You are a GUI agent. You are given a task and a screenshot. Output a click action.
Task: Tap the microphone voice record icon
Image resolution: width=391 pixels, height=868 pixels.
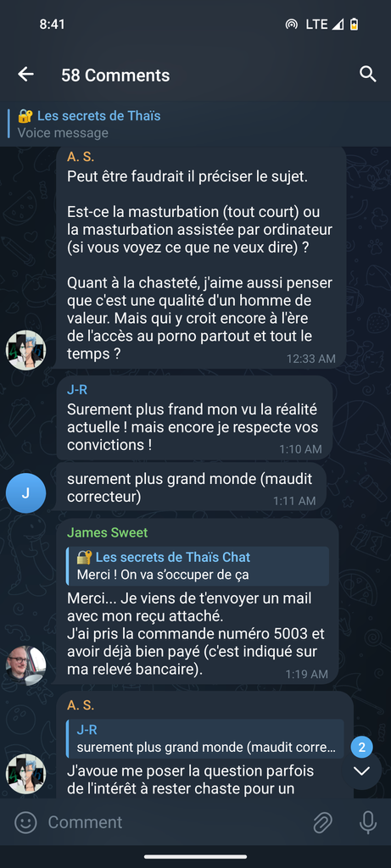pos(368,822)
